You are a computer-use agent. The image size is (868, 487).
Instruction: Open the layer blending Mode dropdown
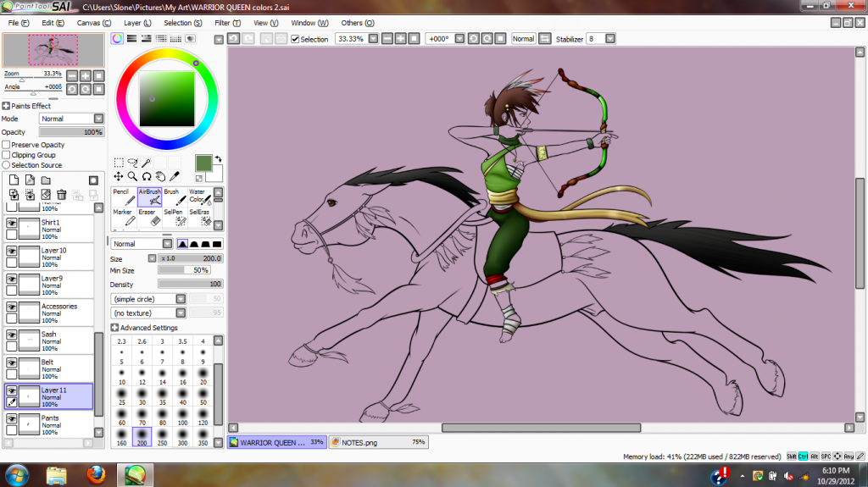point(71,119)
